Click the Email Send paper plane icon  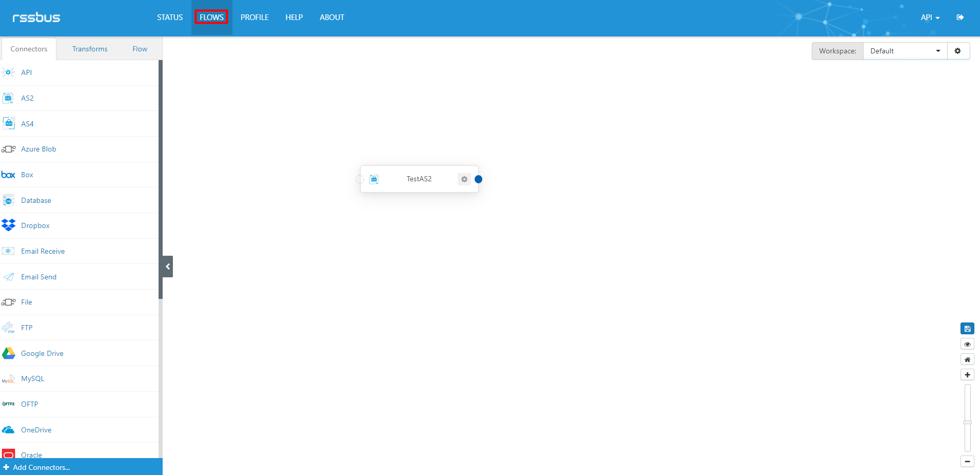(x=8, y=277)
